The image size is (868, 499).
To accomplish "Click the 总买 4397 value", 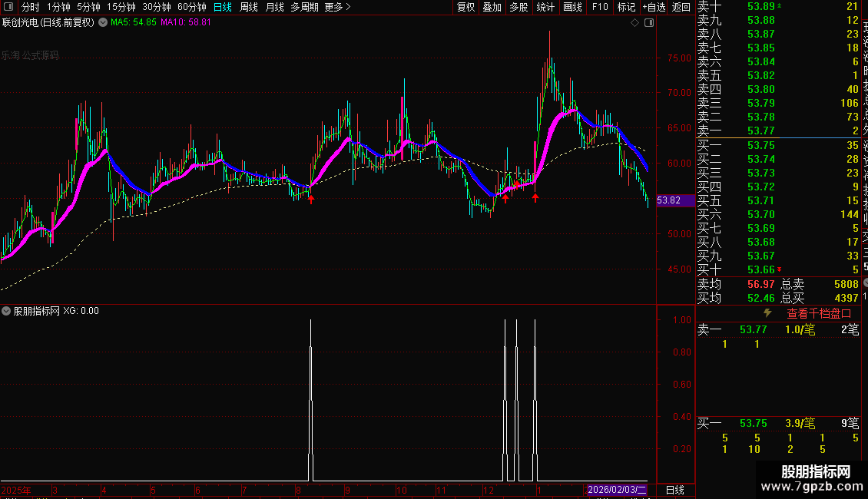I will (x=846, y=298).
